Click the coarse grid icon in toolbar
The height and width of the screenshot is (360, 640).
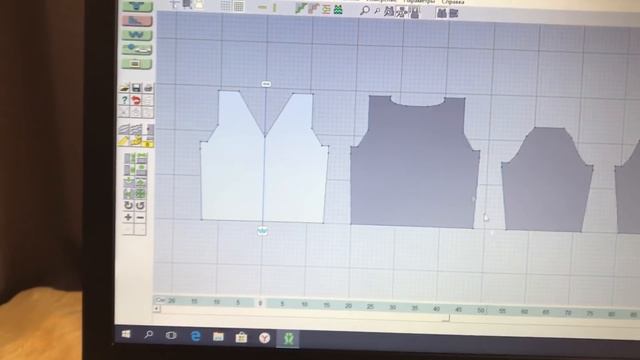[226, 6]
